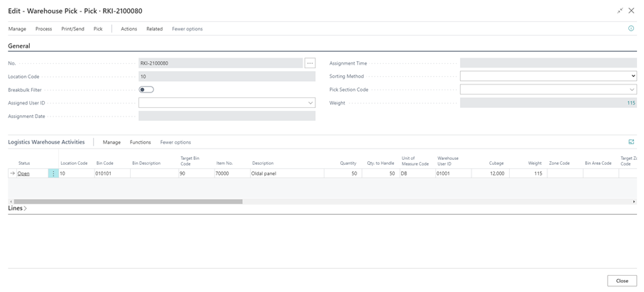Open the Functions menu in activities subpage
The height and width of the screenshot is (292, 644).
point(140,142)
